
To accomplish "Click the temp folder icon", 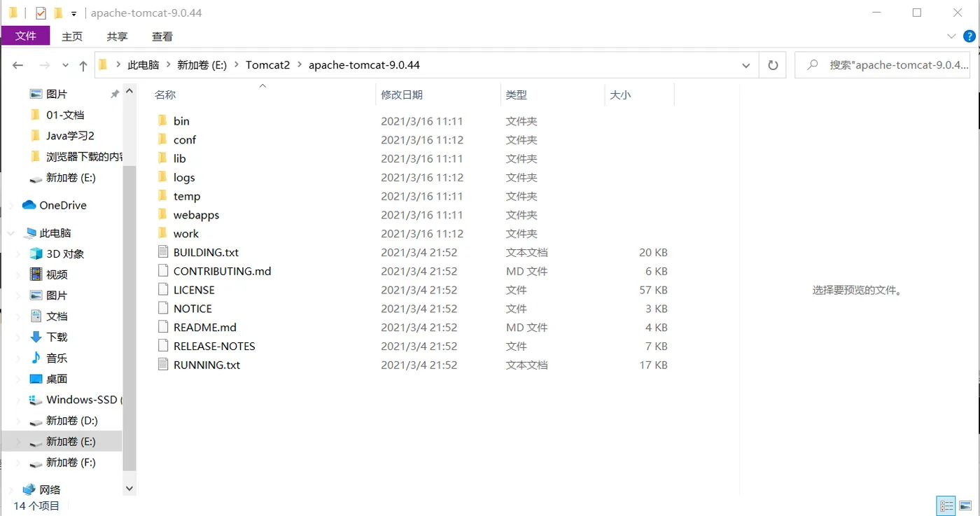I will [x=162, y=196].
